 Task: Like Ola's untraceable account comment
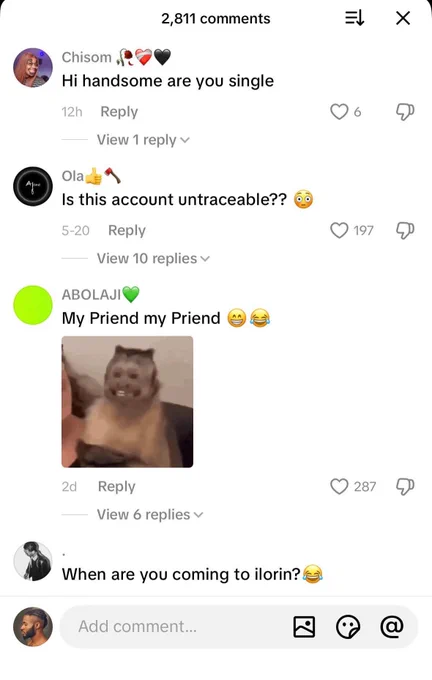coord(339,230)
